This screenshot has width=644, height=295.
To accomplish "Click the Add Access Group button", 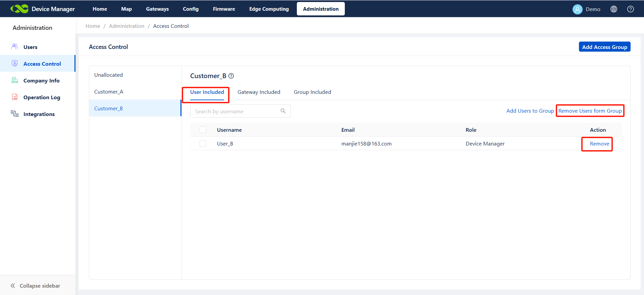I will click(x=604, y=47).
